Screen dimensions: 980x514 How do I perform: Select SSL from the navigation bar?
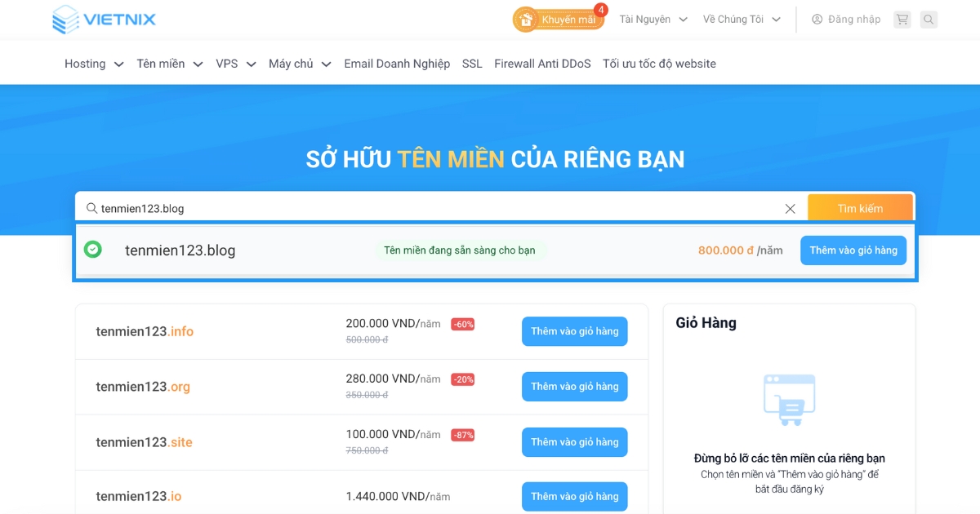(471, 63)
